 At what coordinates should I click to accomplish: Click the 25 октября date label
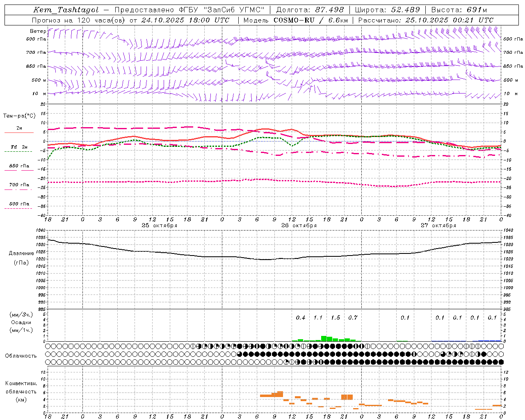[160, 226]
